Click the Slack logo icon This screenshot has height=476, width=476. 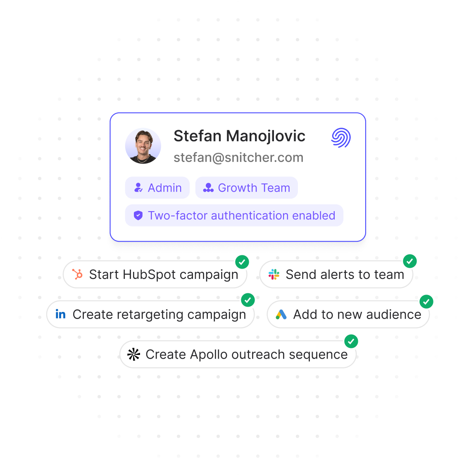pyautogui.click(x=274, y=274)
